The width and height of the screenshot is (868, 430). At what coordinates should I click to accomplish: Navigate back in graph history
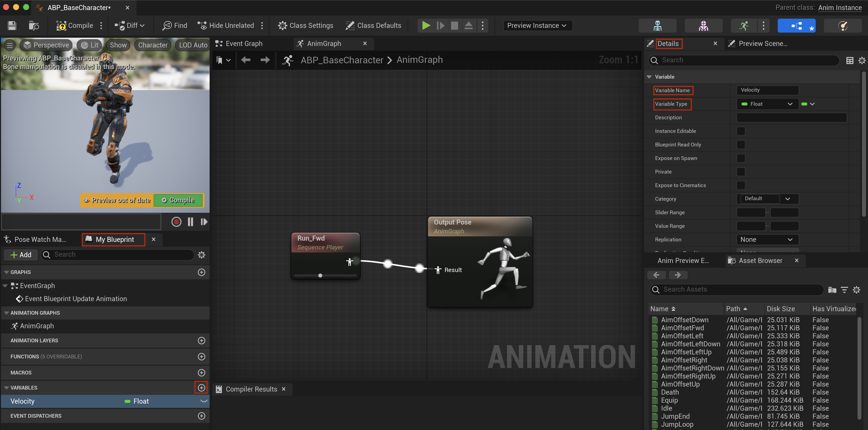(246, 60)
